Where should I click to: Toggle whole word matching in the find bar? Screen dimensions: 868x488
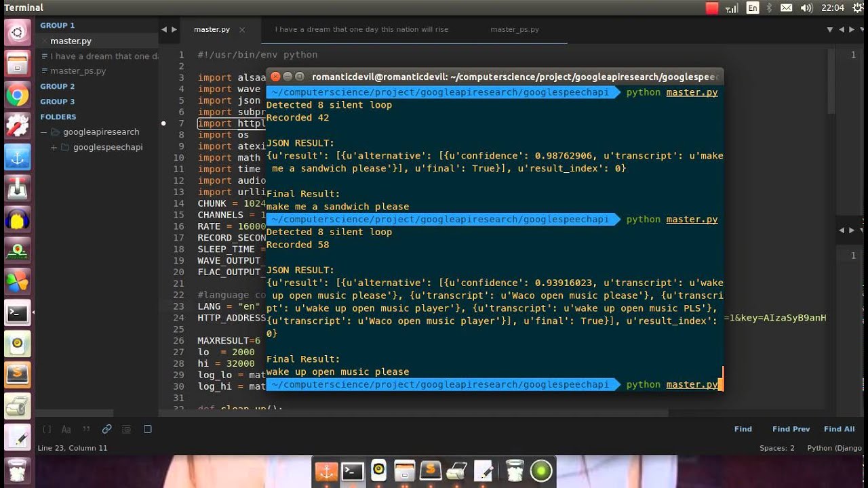[x=86, y=429]
